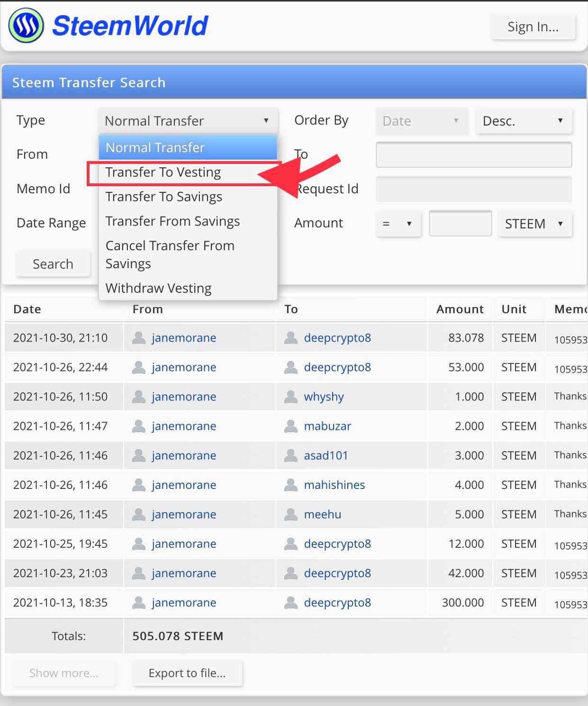Click the Search button

pyautogui.click(x=53, y=264)
